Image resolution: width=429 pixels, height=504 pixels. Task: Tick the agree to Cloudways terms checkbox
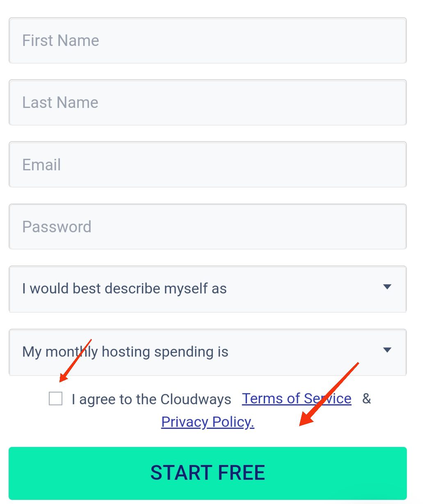[x=55, y=399]
